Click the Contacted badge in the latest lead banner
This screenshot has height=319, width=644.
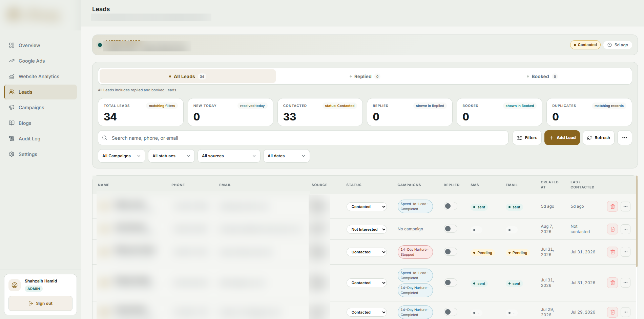point(585,45)
